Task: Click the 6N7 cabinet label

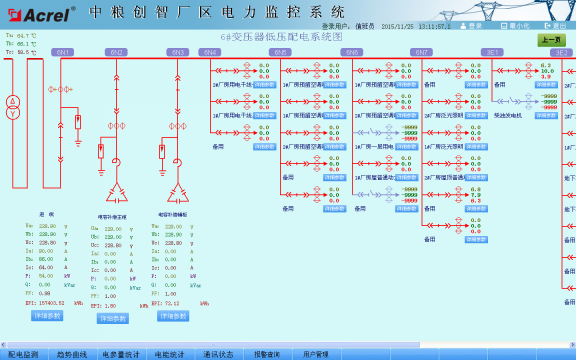Action: [x=421, y=53]
